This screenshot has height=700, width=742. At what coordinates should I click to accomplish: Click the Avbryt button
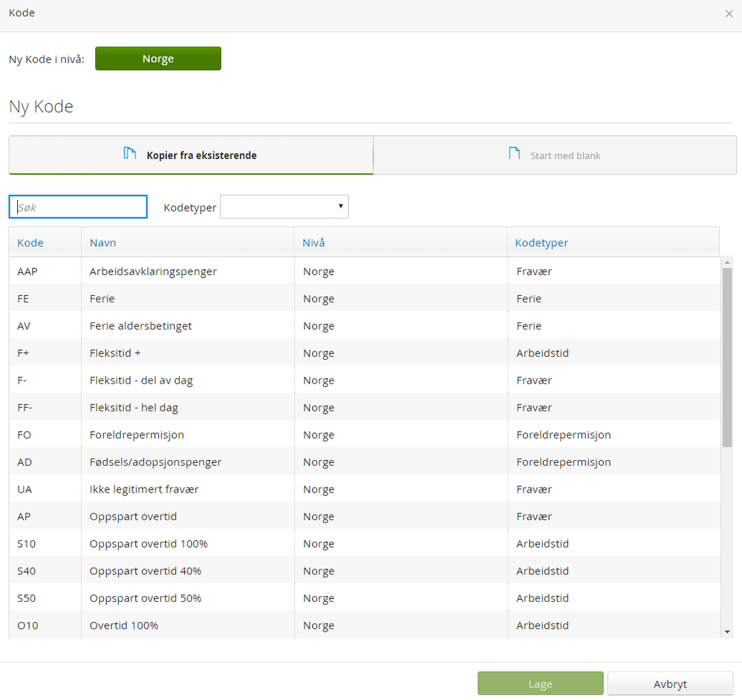[670, 684]
